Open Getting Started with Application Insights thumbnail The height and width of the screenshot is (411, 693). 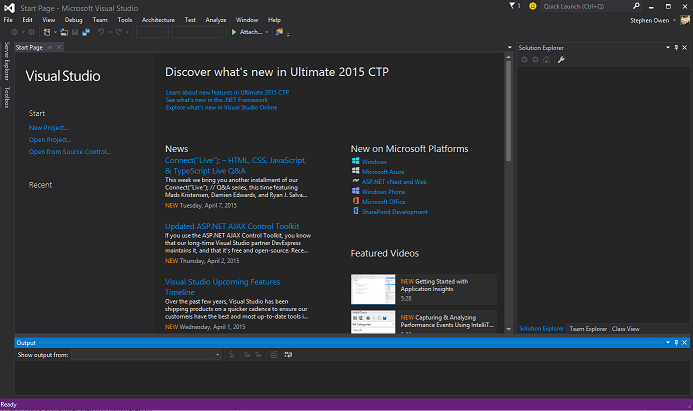click(x=373, y=289)
